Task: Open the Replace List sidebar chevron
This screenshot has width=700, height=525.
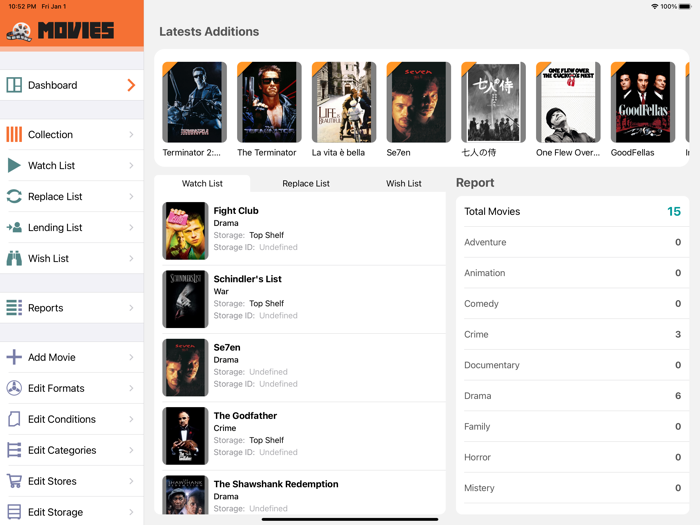Action: click(131, 196)
